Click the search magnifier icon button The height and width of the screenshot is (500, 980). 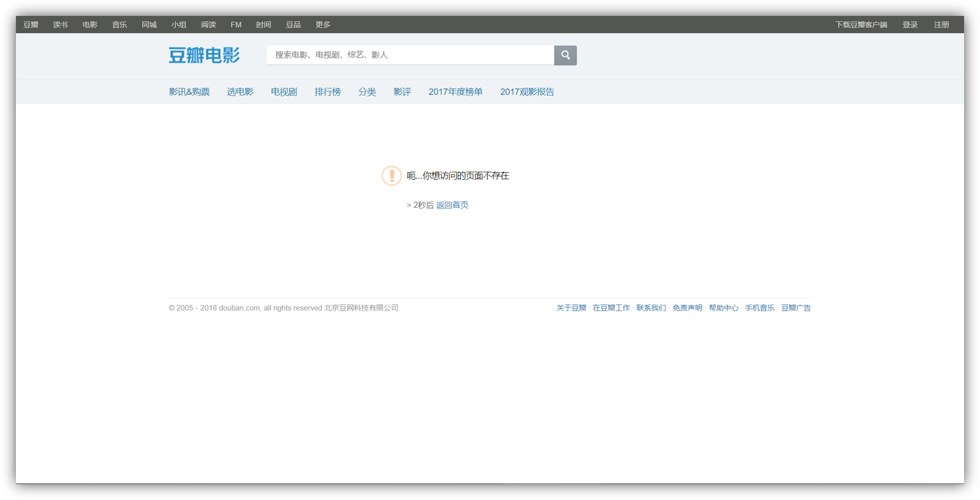click(565, 55)
